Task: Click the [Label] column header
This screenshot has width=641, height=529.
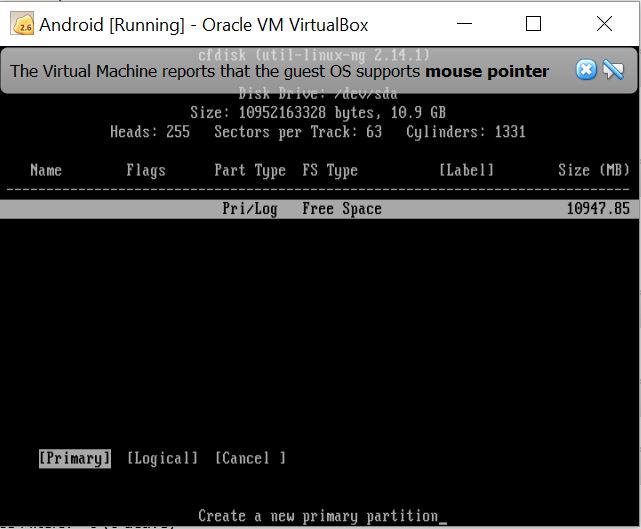Action: [466, 170]
